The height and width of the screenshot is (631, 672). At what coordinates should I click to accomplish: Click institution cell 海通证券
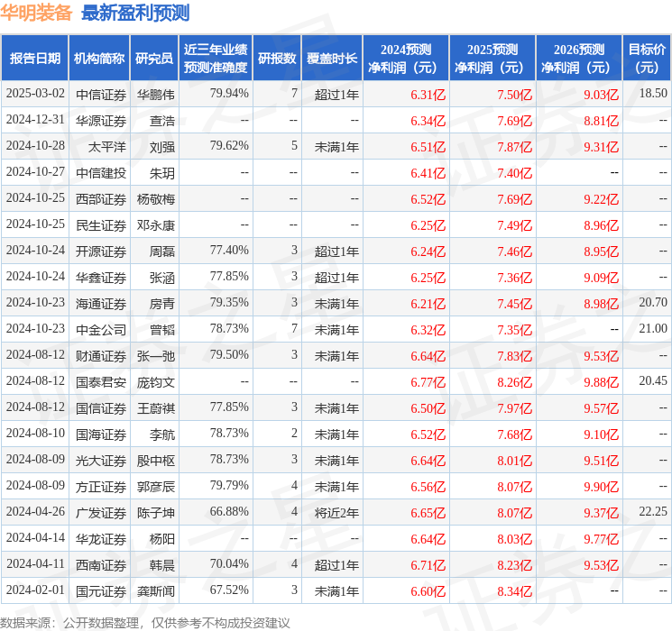(101, 303)
